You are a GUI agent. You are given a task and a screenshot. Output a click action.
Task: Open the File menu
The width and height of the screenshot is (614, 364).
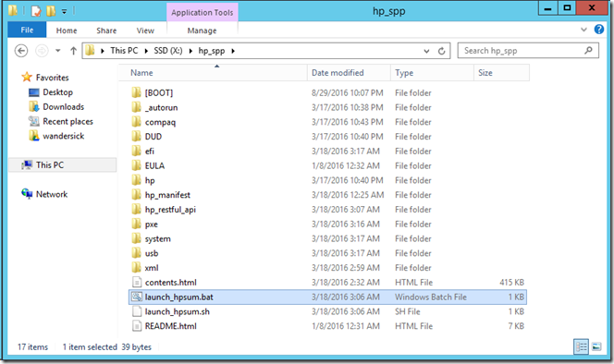coord(27,30)
